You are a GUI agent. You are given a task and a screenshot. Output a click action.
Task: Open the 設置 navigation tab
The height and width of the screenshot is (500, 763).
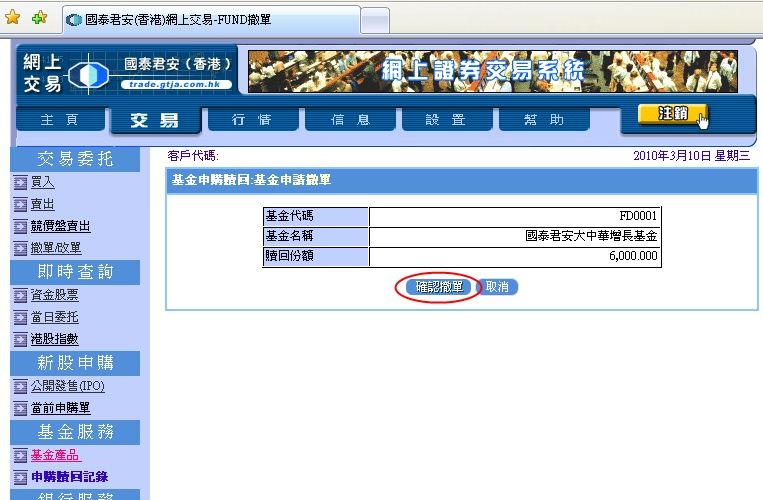[x=446, y=120]
